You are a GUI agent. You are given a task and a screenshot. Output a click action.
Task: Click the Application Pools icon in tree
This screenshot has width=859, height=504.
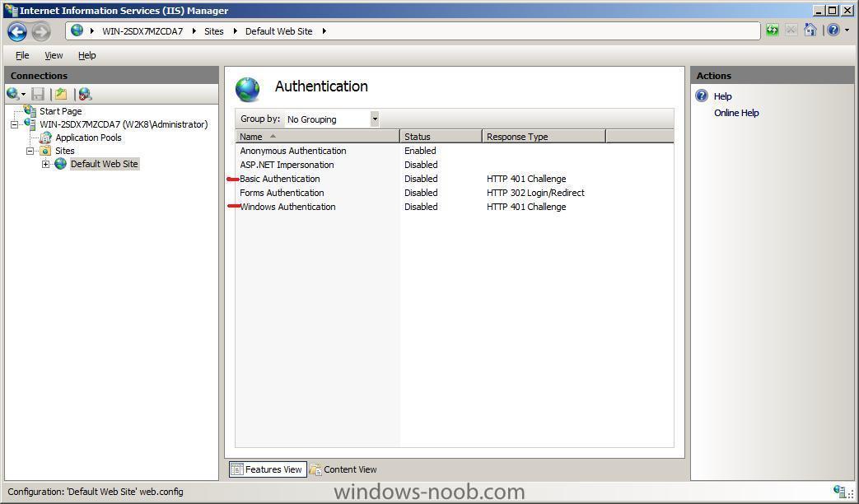(x=45, y=138)
